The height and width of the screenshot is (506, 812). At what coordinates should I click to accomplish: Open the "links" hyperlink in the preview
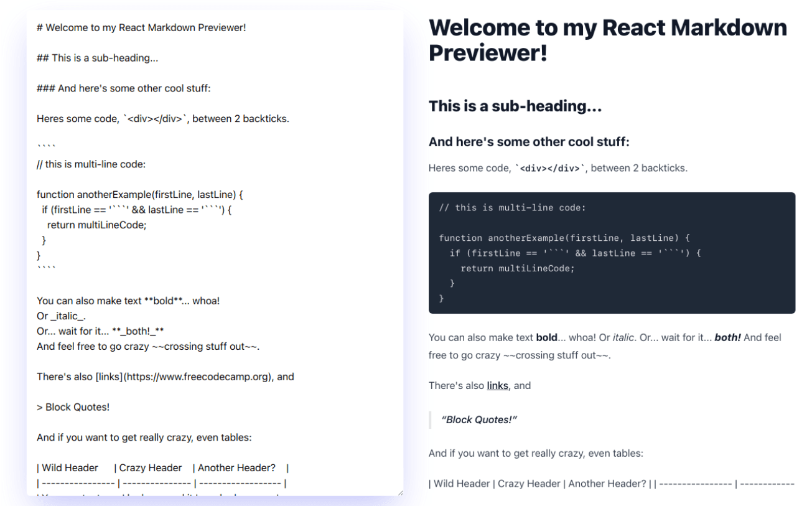tap(498, 385)
